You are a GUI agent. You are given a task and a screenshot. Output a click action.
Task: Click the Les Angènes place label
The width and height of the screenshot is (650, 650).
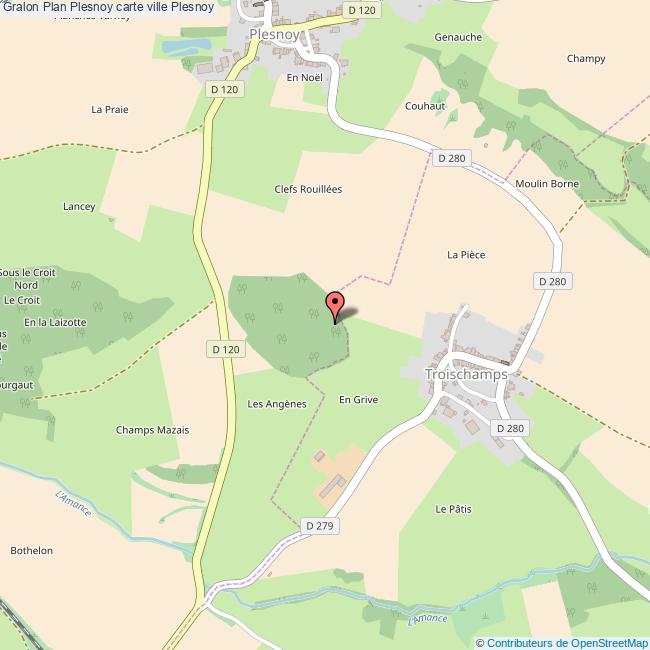pos(277,404)
